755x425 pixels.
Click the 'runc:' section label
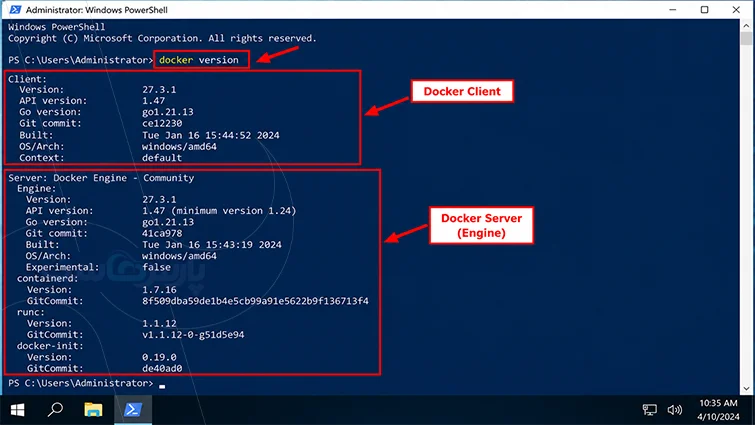30,312
